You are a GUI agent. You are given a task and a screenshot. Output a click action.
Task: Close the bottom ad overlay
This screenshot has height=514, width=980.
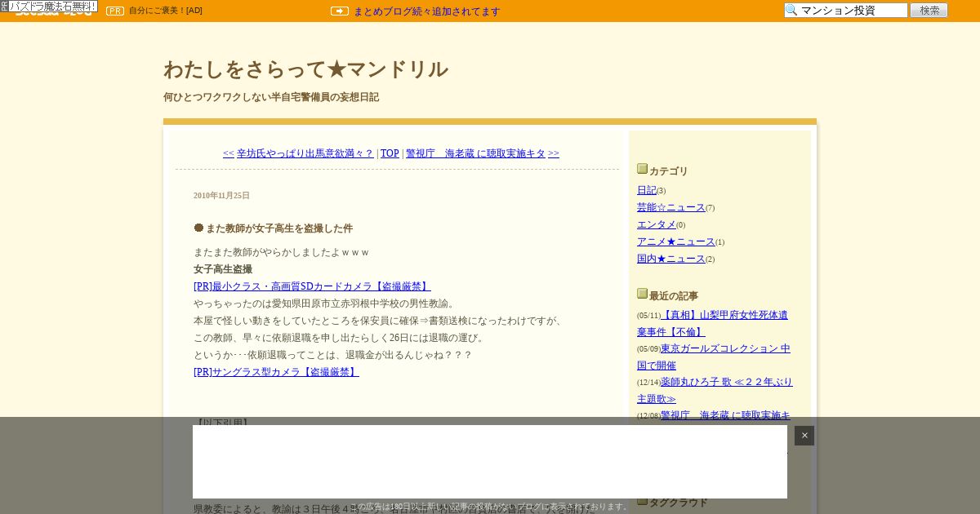point(804,436)
